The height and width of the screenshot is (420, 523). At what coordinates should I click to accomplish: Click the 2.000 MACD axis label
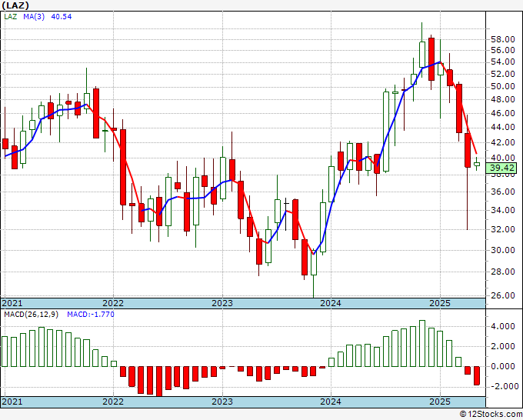tap(503, 346)
